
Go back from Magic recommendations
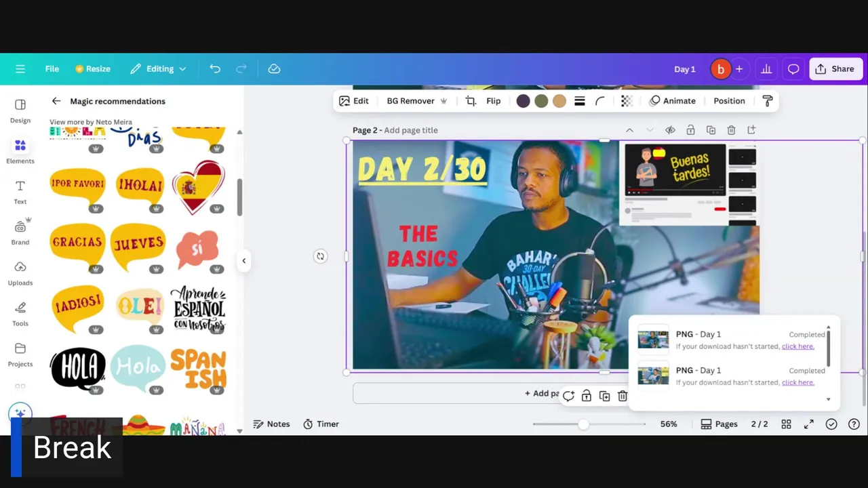tap(56, 101)
